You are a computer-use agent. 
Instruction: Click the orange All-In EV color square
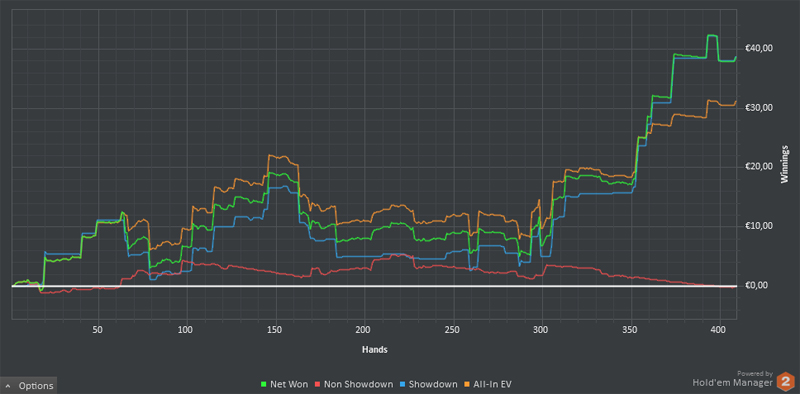pyautogui.click(x=466, y=385)
